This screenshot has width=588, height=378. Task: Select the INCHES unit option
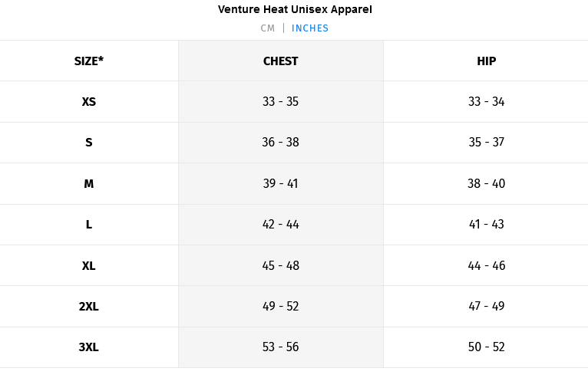(310, 28)
